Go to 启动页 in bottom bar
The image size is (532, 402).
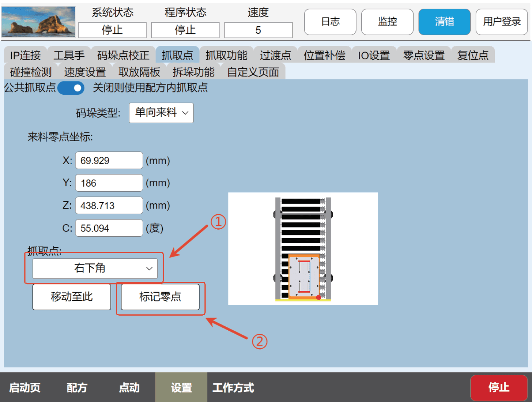click(x=25, y=387)
